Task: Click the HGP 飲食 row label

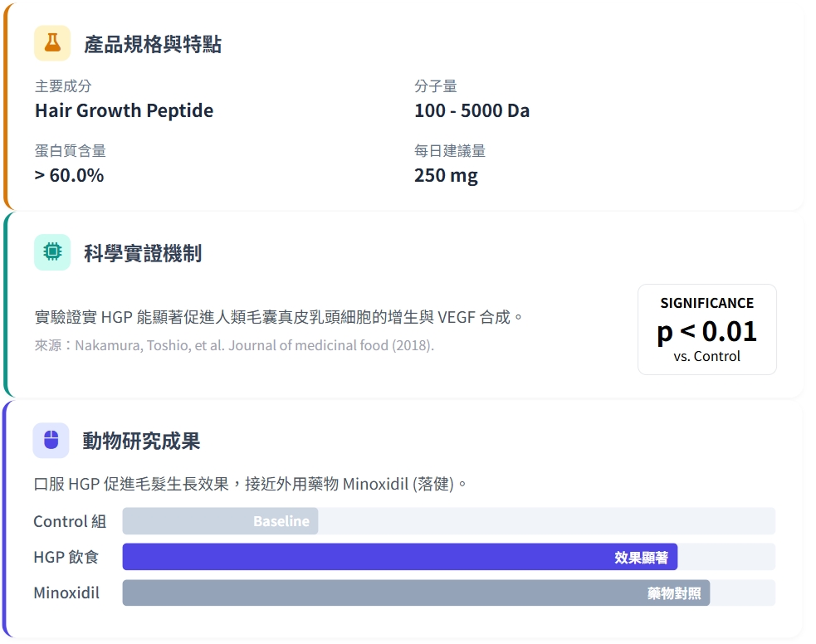Action: point(66,557)
